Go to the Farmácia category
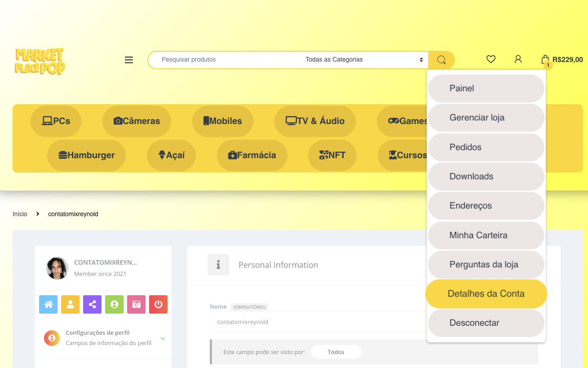 tap(252, 155)
